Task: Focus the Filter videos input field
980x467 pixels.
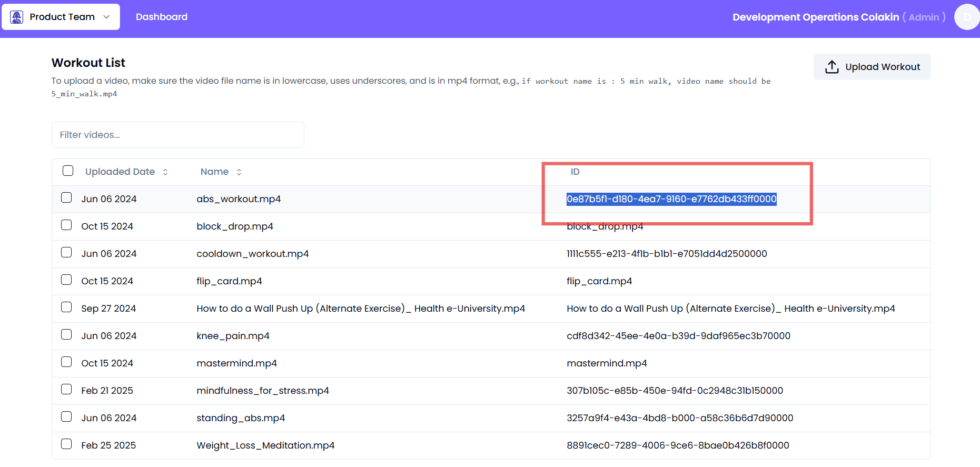Action: (178, 135)
